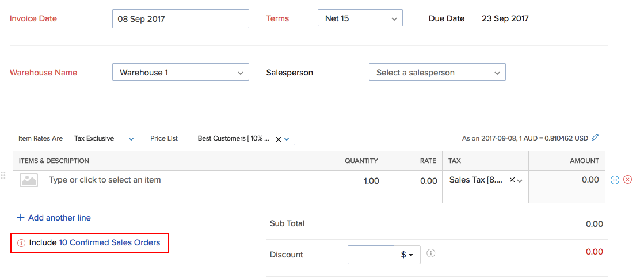Open the discount type $ dropdown

click(x=407, y=255)
